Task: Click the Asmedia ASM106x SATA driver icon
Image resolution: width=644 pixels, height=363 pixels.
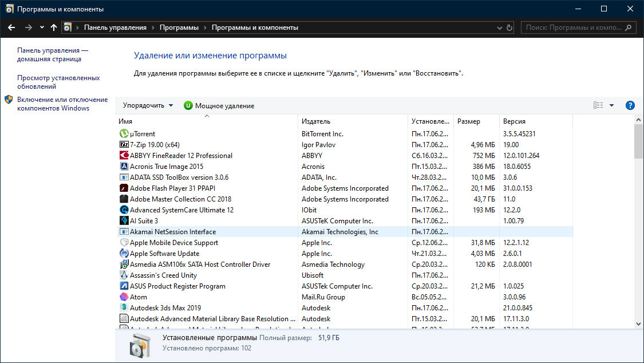Action: 124,265
